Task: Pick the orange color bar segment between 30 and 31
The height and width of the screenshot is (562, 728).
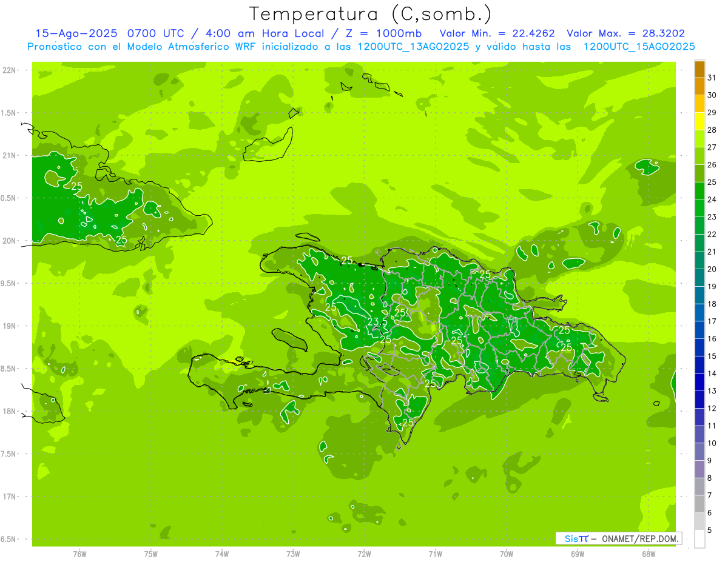Action: coord(699,87)
